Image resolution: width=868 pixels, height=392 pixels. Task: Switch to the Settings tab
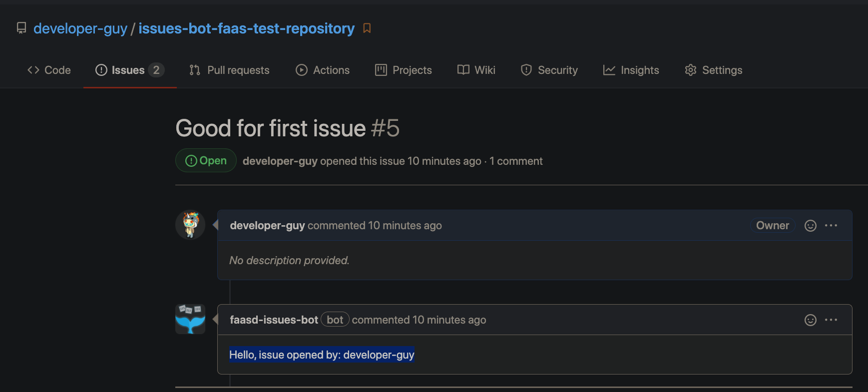[x=714, y=70]
